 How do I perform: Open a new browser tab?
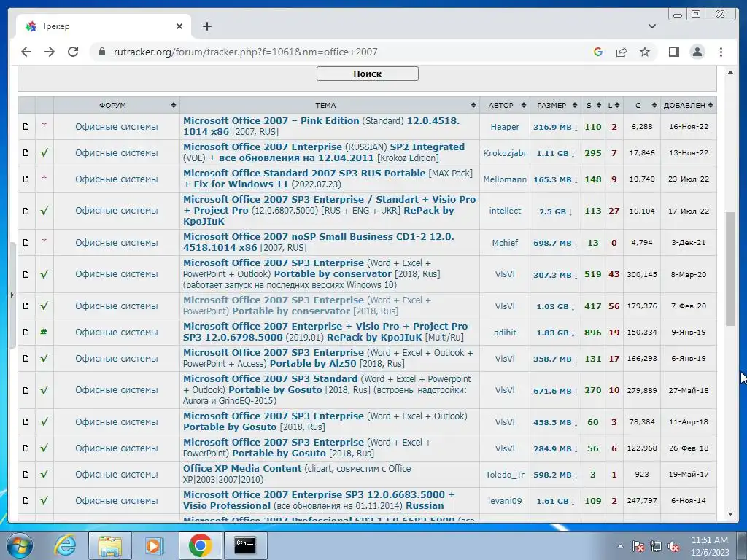(206, 26)
